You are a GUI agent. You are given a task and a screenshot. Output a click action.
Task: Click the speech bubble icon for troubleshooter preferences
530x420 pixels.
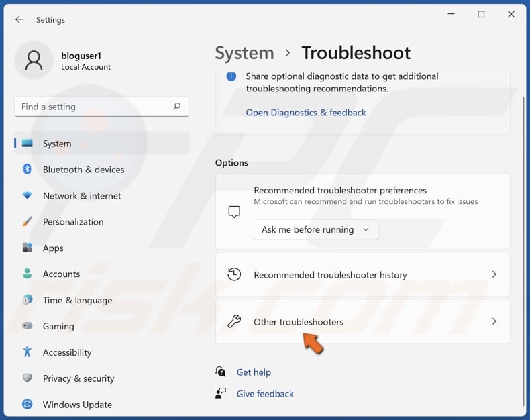click(234, 212)
